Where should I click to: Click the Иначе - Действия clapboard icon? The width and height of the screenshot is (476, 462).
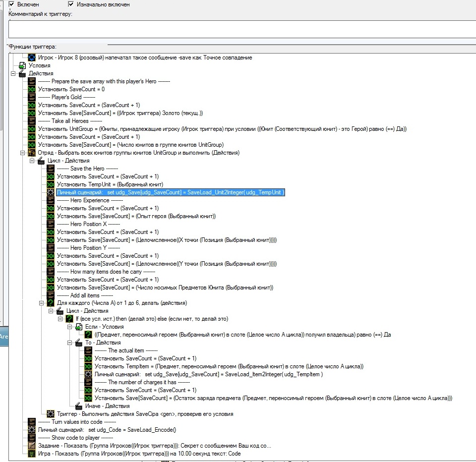[x=79, y=406]
